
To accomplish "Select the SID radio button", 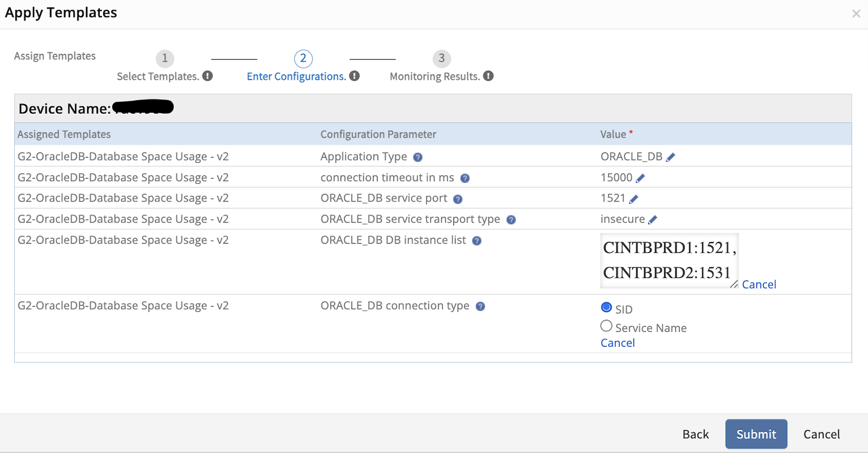I will [606, 308].
